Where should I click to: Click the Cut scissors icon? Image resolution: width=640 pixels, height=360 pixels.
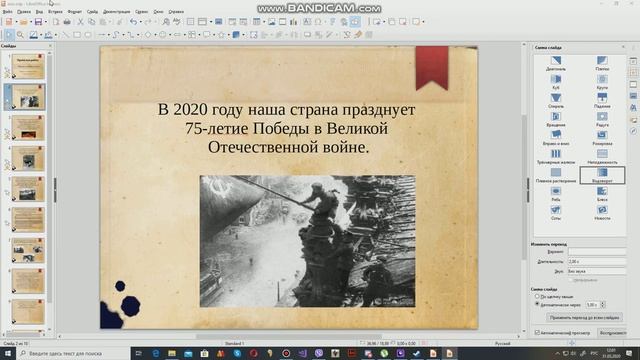pos(80,22)
